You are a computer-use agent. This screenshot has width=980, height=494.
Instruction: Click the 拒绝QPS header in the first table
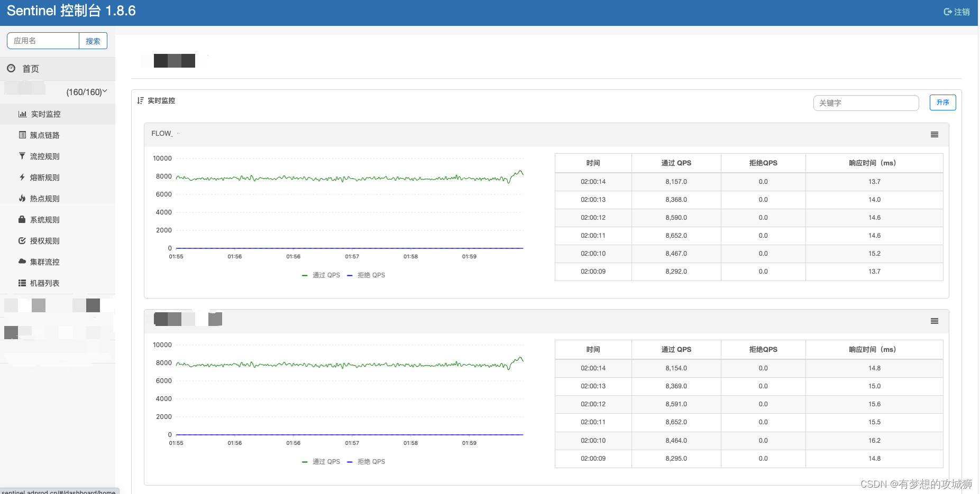point(763,163)
